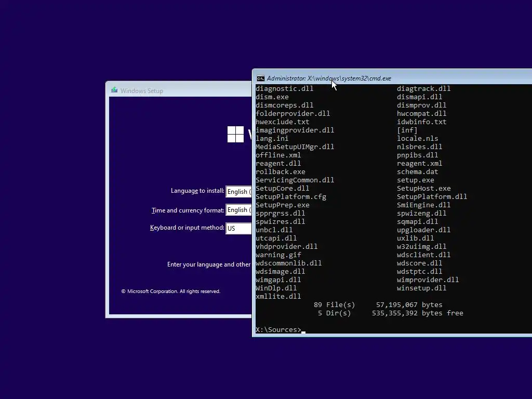Click wdscommonlib.dll file name
532x399 pixels.
click(289, 263)
